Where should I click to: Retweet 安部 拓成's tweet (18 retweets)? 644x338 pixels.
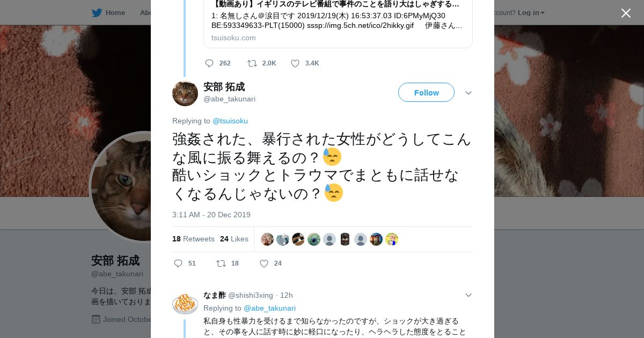click(x=221, y=263)
